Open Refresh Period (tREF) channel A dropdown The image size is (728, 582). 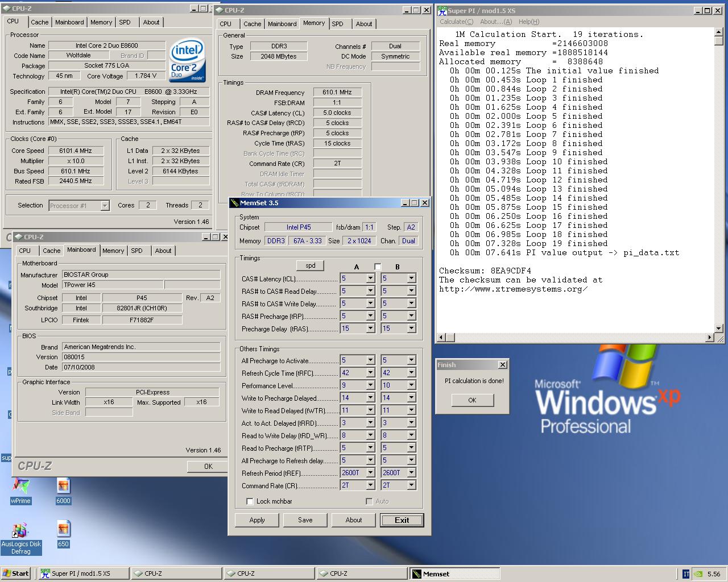point(370,473)
